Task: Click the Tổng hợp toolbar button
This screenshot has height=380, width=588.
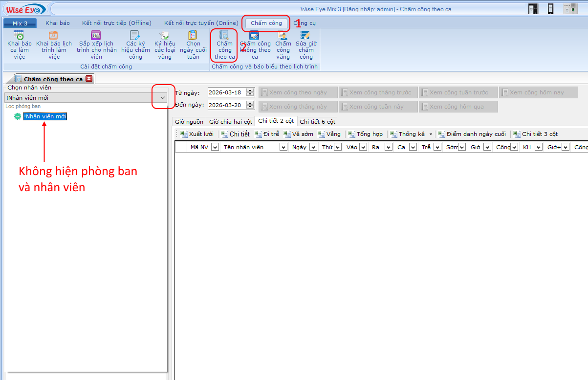Action: [x=366, y=134]
